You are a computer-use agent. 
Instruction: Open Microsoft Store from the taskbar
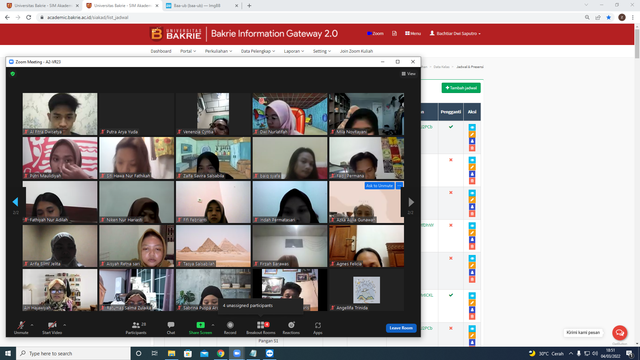click(x=188, y=353)
